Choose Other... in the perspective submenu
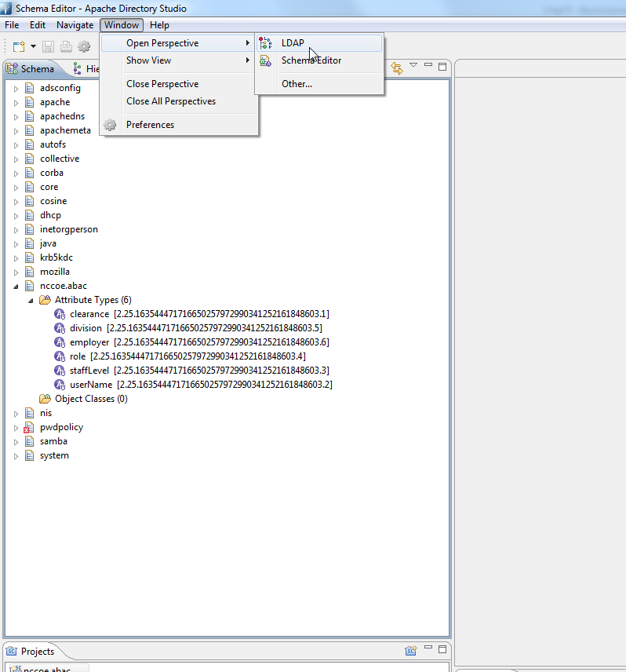 (x=319, y=84)
